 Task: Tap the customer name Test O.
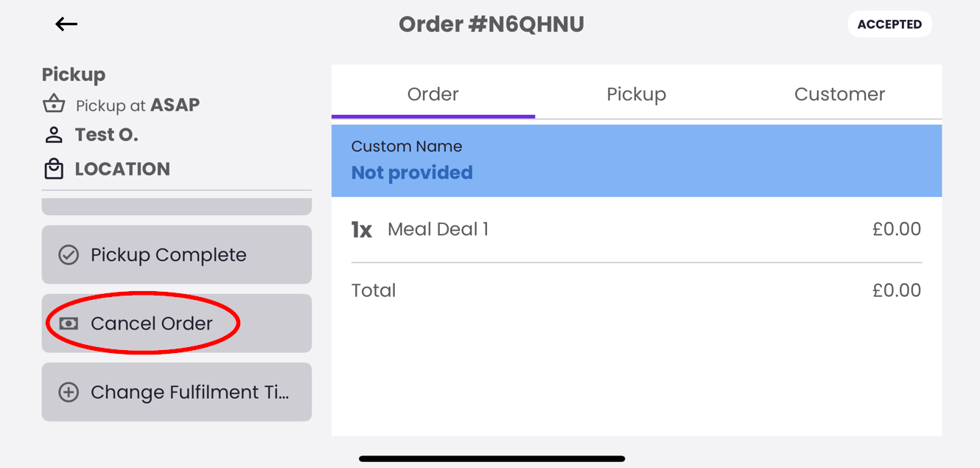pyautogui.click(x=107, y=135)
